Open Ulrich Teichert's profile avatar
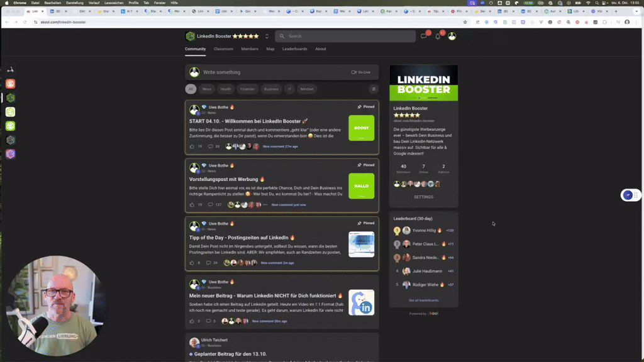644x362 pixels. click(x=194, y=343)
